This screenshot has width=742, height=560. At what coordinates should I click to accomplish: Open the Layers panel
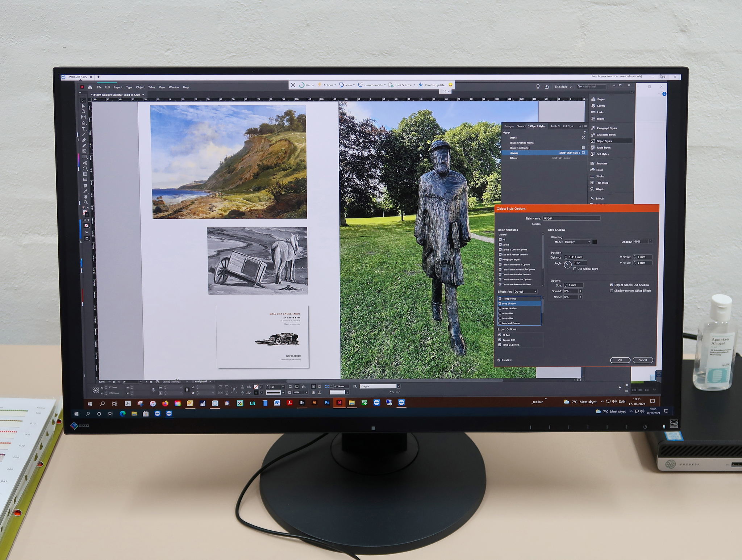pyautogui.click(x=598, y=106)
